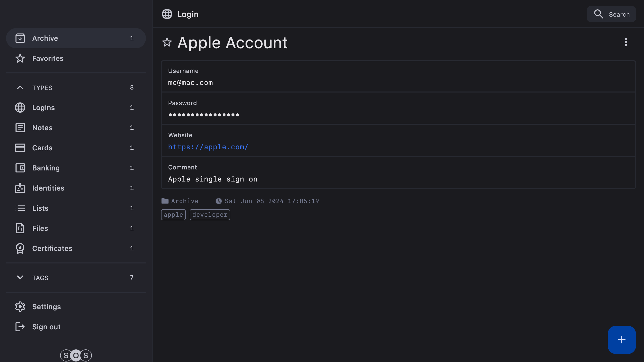
Task: Toggle the favorite star beside Apple Account
Action: click(x=167, y=42)
